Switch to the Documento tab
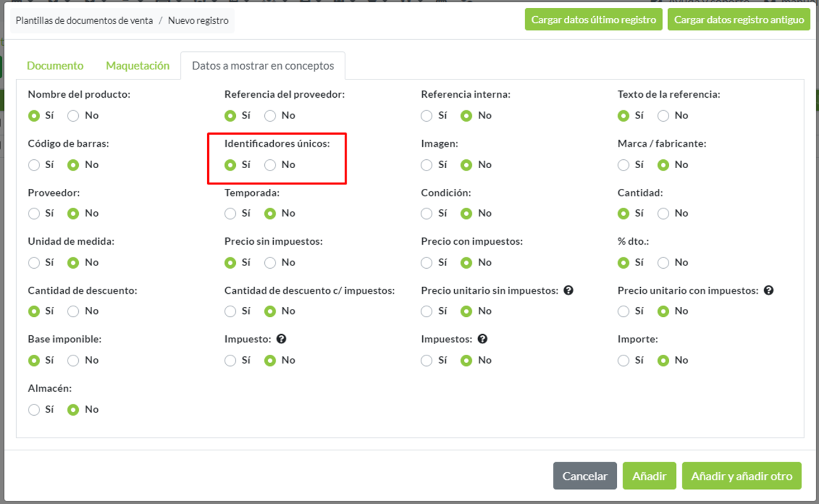 55,66
